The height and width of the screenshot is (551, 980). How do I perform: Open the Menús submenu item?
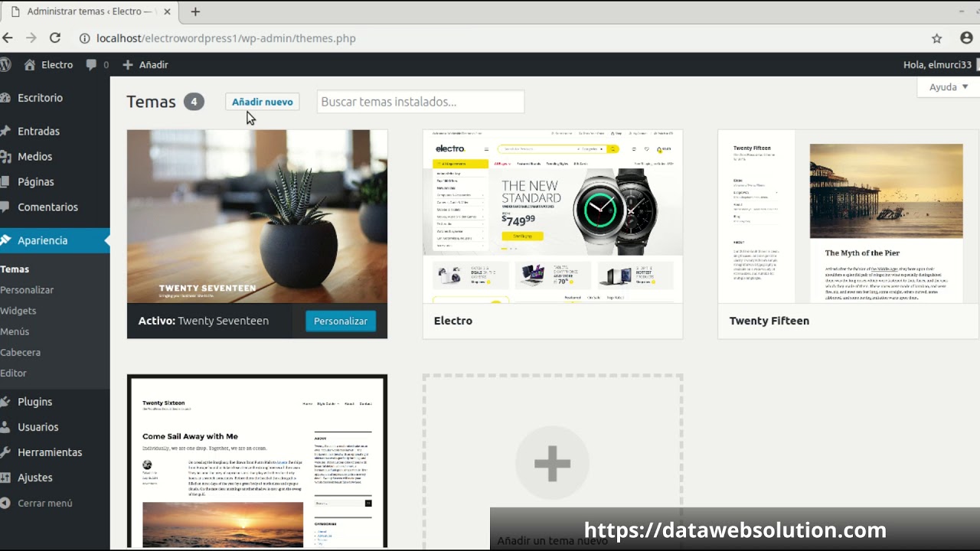coord(15,331)
